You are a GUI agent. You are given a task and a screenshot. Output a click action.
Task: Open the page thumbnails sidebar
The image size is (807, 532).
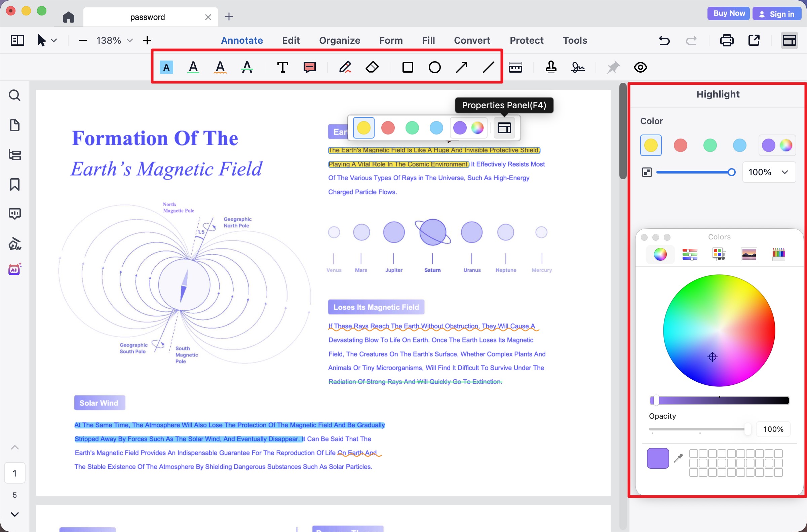(x=14, y=125)
